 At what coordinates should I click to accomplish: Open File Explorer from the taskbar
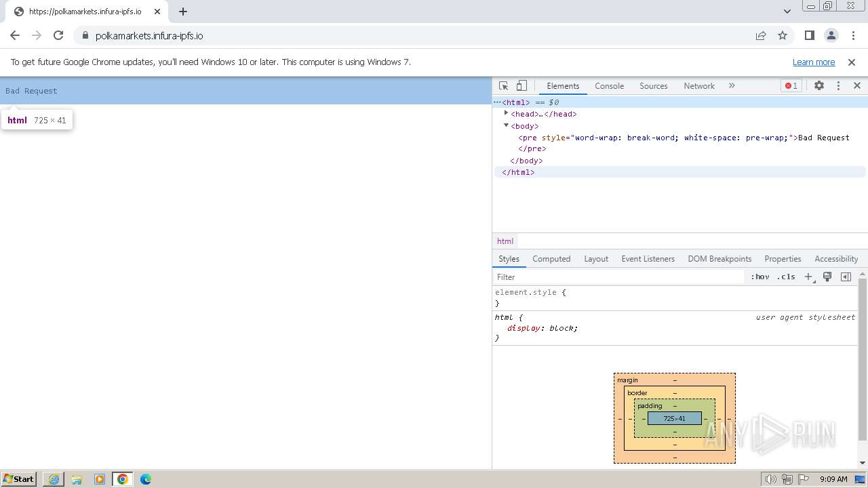pyautogui.click(x=77, y=479)
